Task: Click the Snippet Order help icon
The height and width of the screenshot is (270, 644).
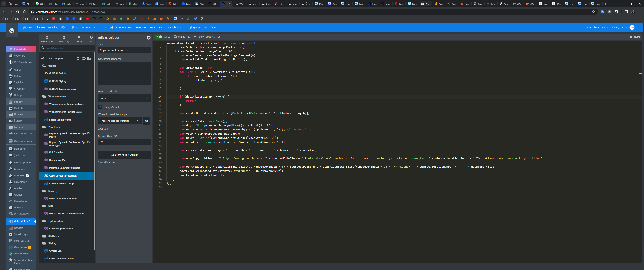Action: coord(116,136)
